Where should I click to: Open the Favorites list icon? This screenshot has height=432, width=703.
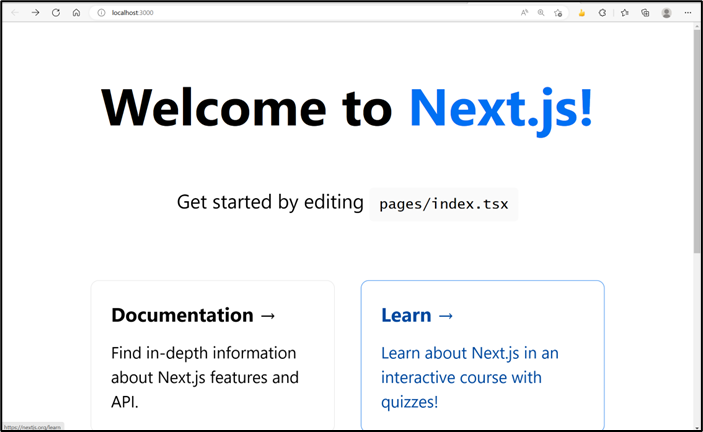click(625, 13)
